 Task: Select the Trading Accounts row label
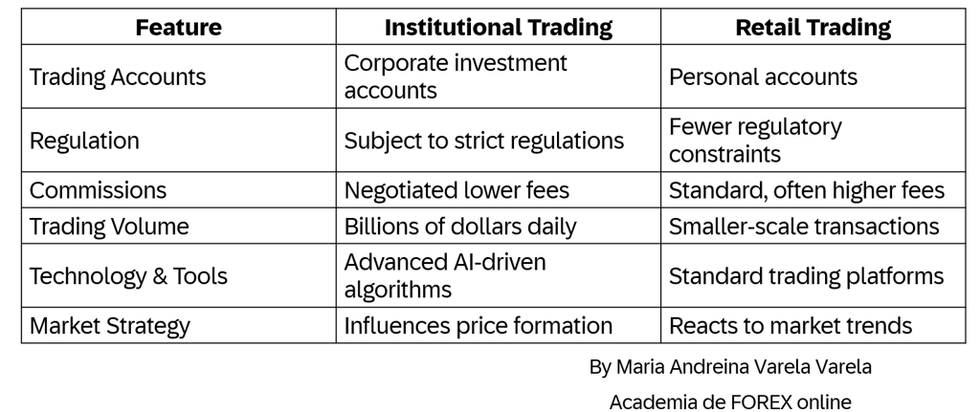coord(179,76)
